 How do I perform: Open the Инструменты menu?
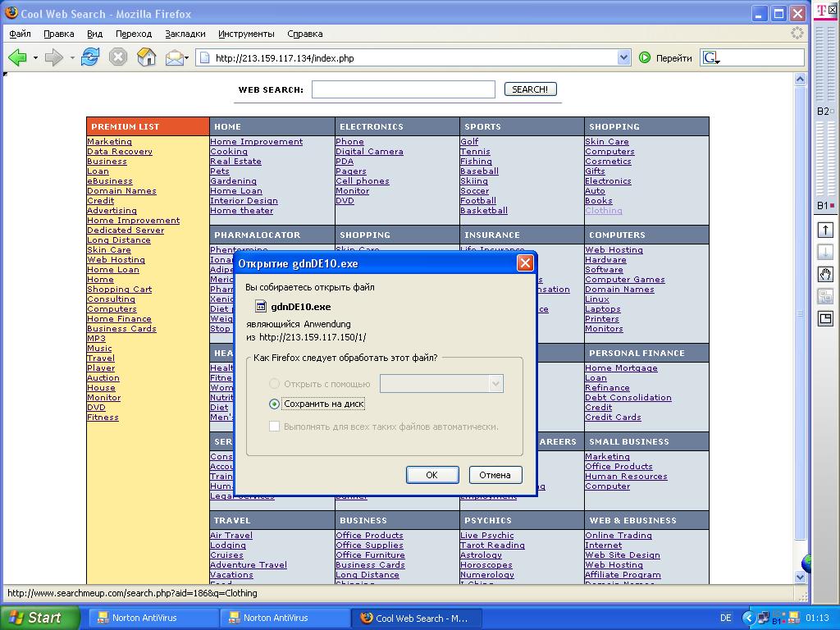246,33
